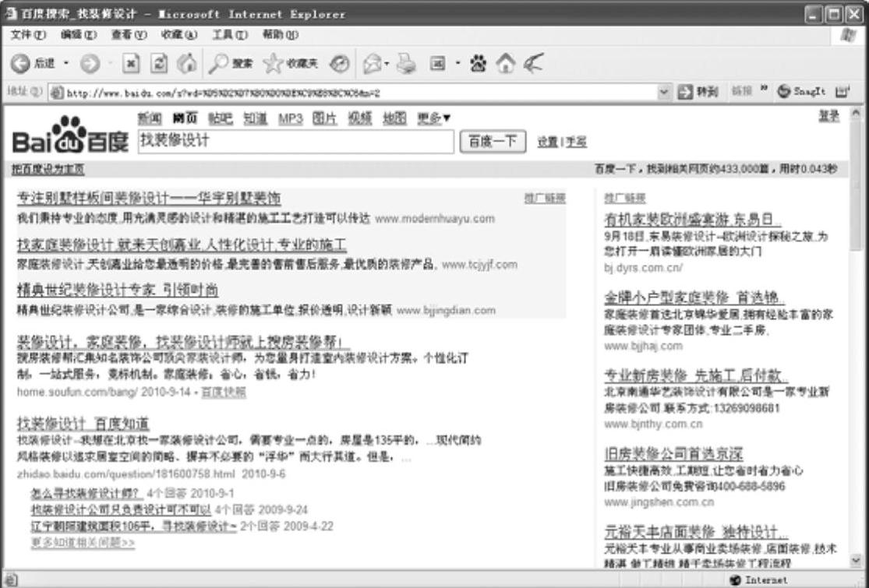Screen dimensions: 869x588
Task: Click the 手写 link
Action: click(x=576, y=142)
